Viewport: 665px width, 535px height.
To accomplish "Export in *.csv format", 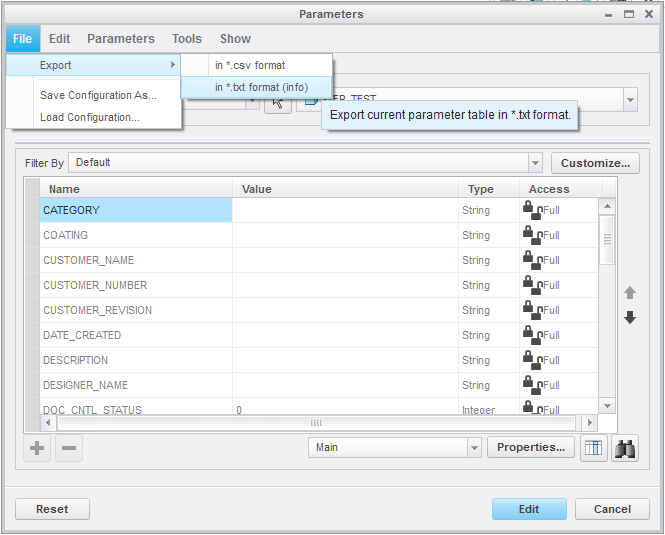I will click(x=257, y=65).
